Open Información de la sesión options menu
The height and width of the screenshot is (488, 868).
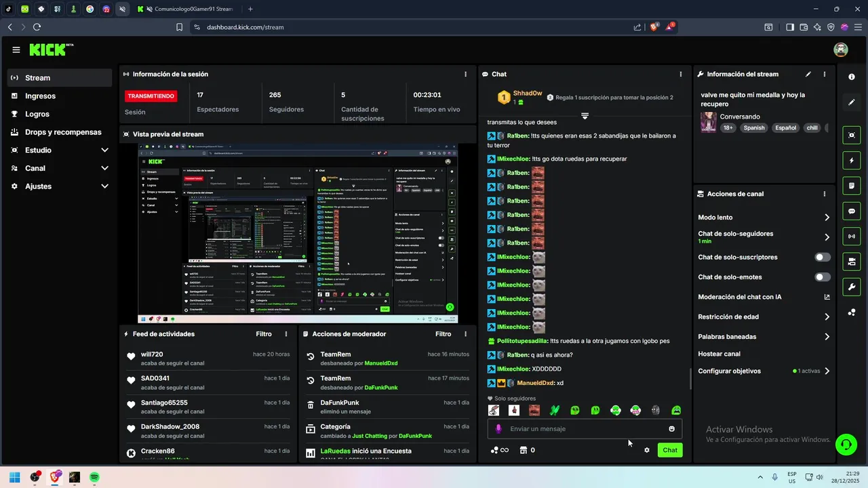point(465,74)
